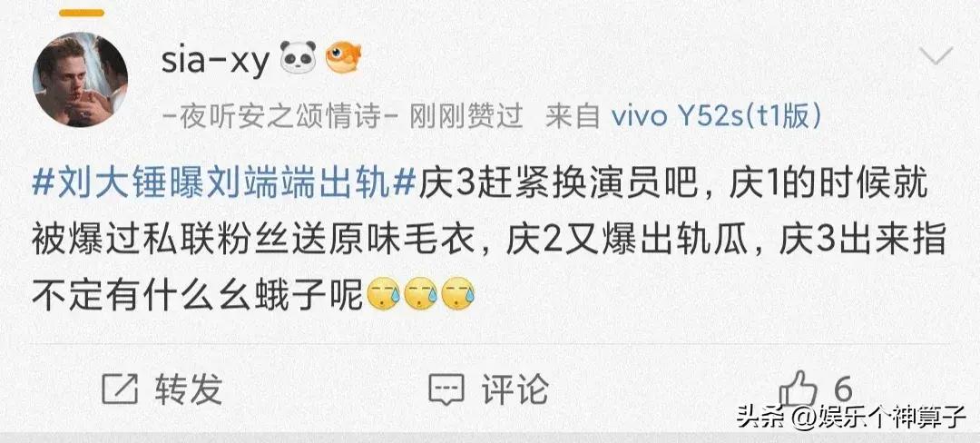The image size is (980, 443).
Task: Tap the middle sweating emoji
Action: coord(421,296)
